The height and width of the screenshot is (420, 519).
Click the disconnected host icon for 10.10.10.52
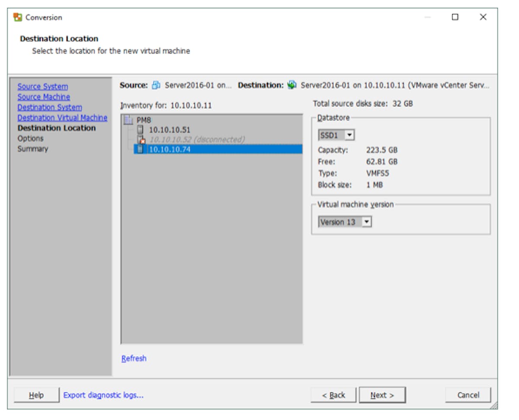141,140
